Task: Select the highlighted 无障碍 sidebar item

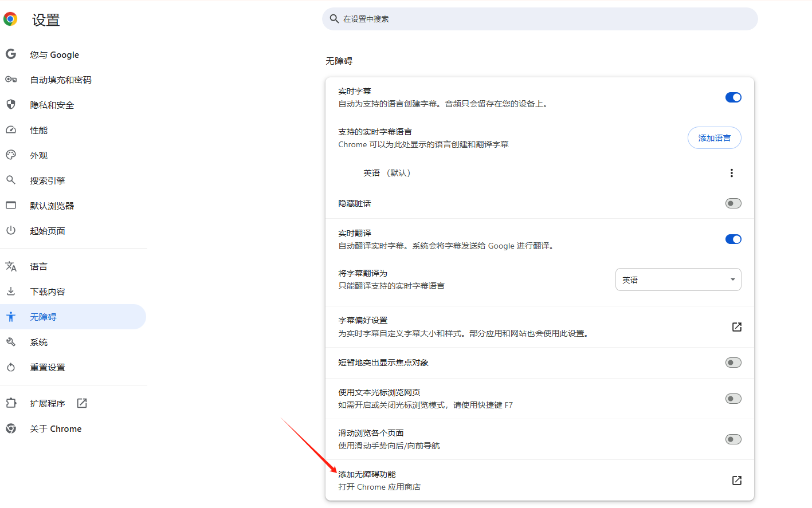Action: [x=73, y=317]
